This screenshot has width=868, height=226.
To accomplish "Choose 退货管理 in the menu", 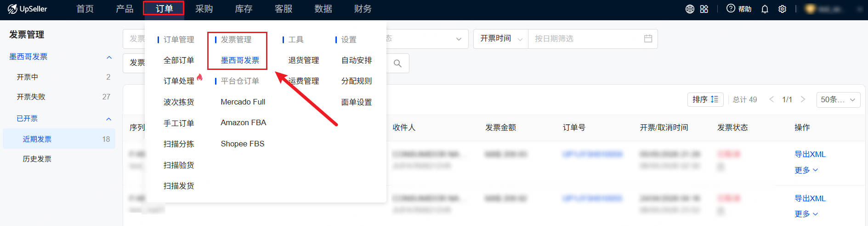I will (x=303, y=60).
